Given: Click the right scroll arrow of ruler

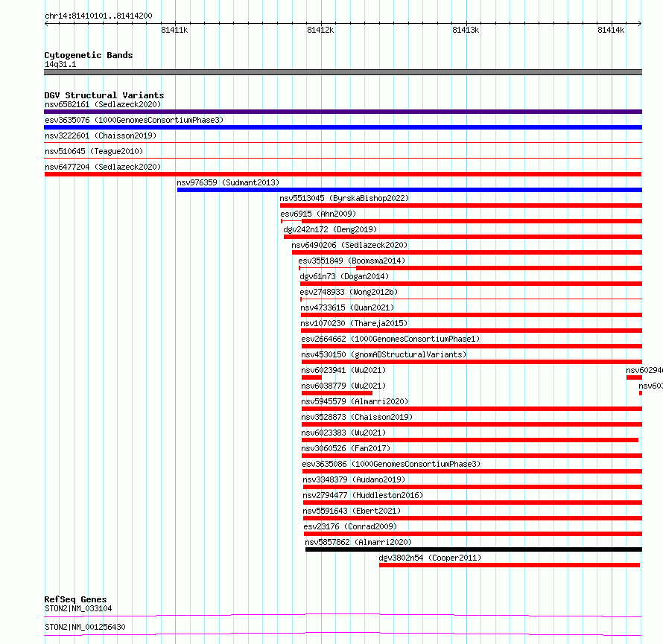Looking at the screenshot, I should 640,23.
